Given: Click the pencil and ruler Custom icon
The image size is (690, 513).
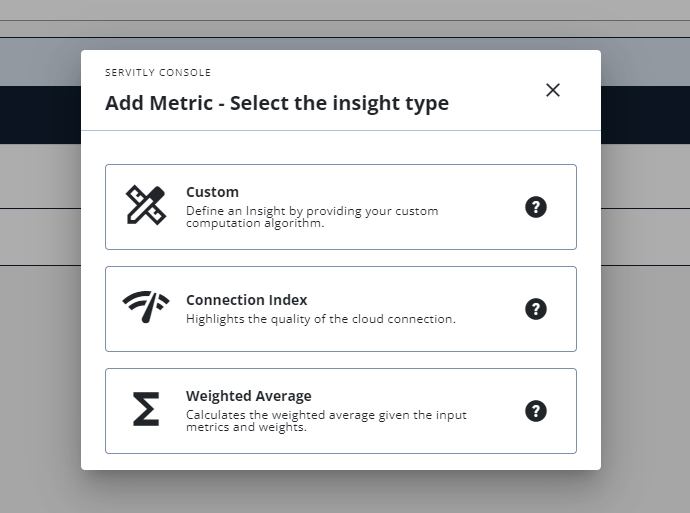Looking at the screenshot, I should click(146, 205).
